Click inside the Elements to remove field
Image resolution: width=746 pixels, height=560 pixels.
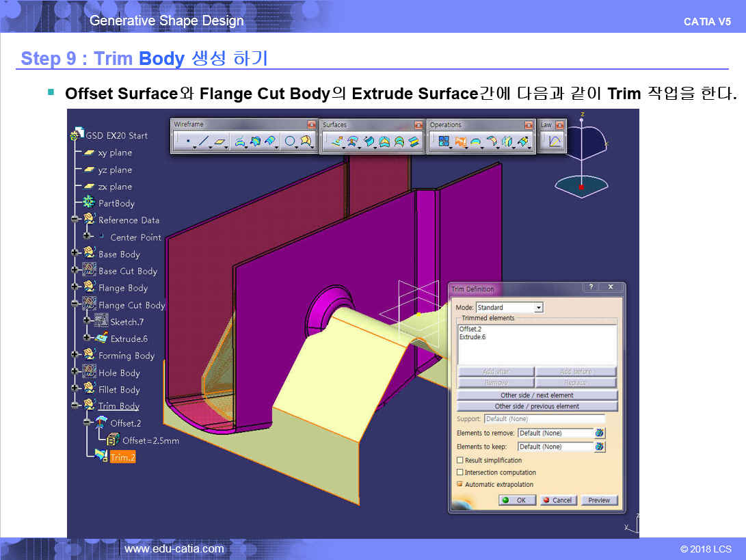554,433
